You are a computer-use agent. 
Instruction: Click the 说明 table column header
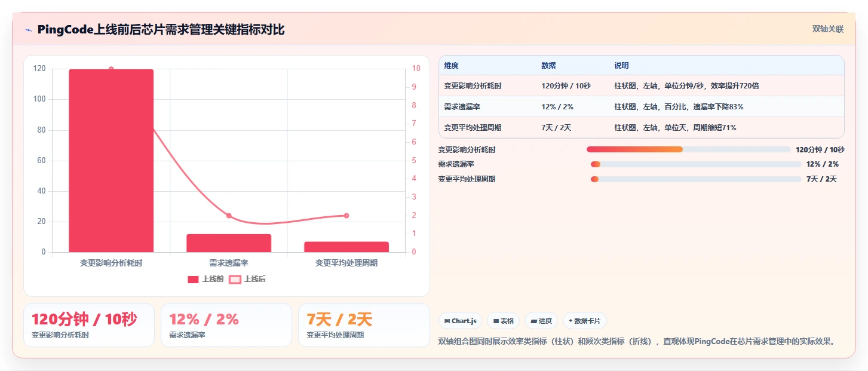coord(726,66)
